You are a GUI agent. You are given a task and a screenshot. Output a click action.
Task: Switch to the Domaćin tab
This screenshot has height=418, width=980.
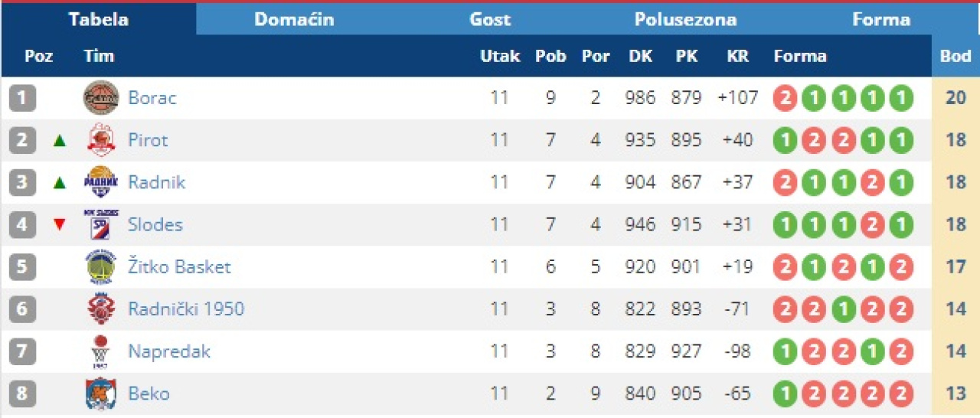tap(294, 20)
